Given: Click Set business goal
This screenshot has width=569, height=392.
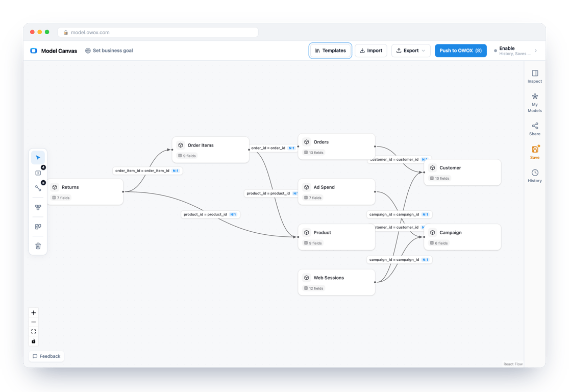Looking at the screenshot, I should tap(109, 51).
